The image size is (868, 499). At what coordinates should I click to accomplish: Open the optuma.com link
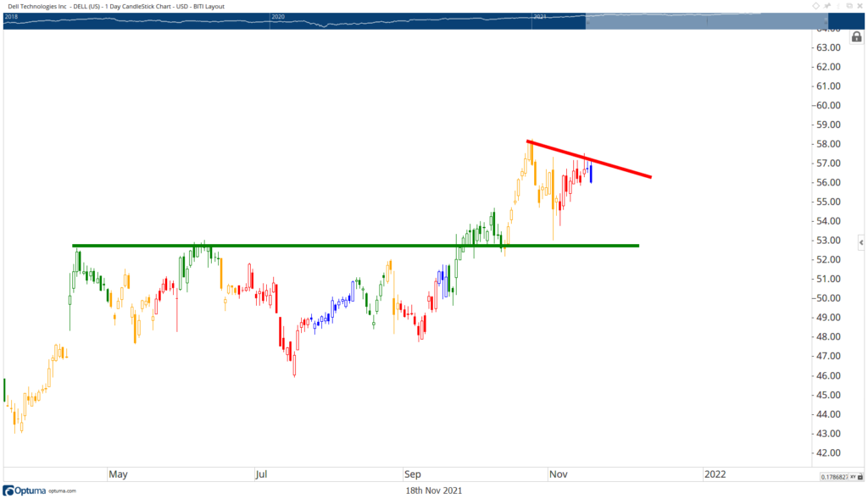click(62, 491)
